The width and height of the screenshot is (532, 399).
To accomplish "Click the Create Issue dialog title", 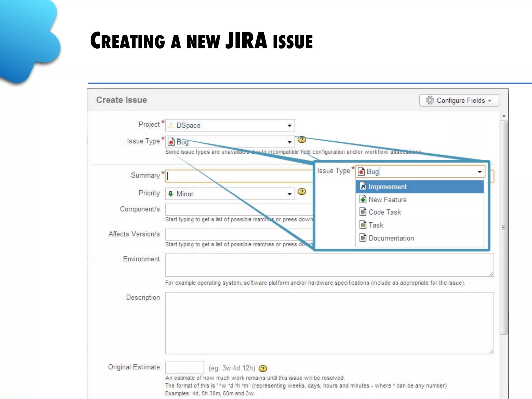I will pos(121,100).
